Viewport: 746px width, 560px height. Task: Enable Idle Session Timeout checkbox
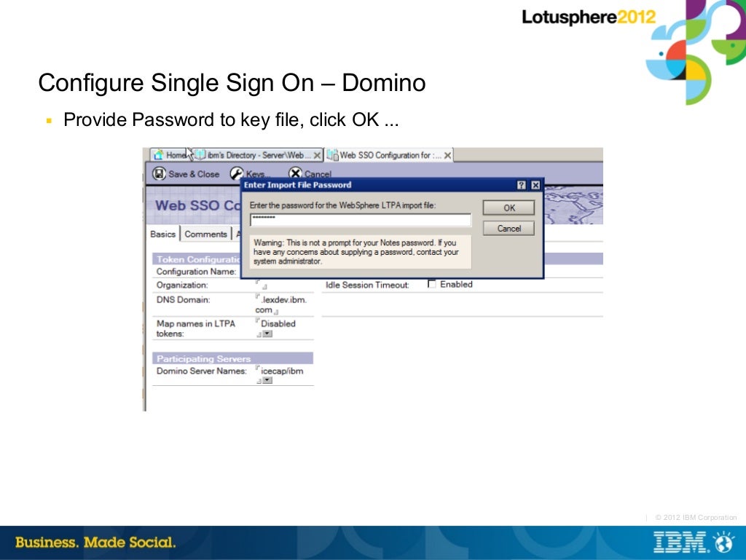[431, 284]
